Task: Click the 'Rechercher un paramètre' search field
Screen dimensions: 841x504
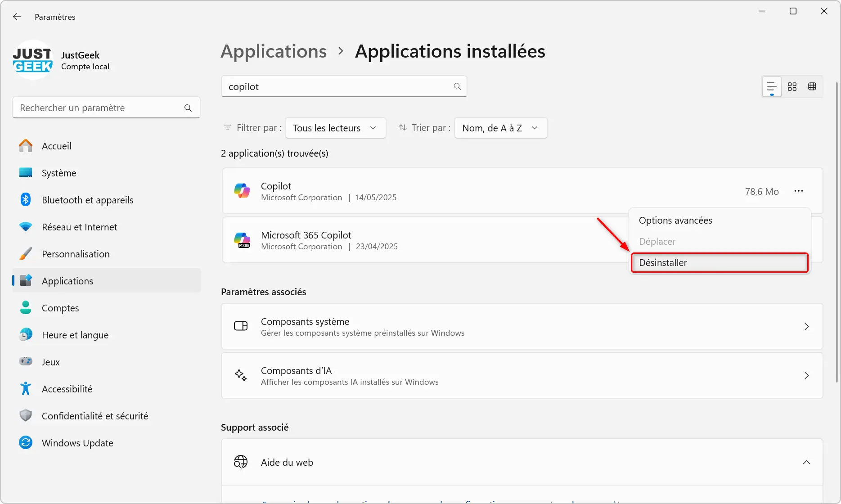Action: tap(106, 108)
